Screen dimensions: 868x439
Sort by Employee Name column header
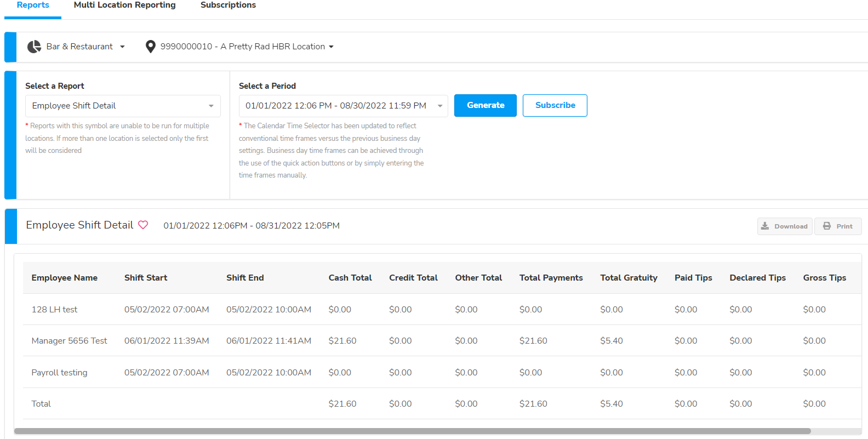(64, 278)
